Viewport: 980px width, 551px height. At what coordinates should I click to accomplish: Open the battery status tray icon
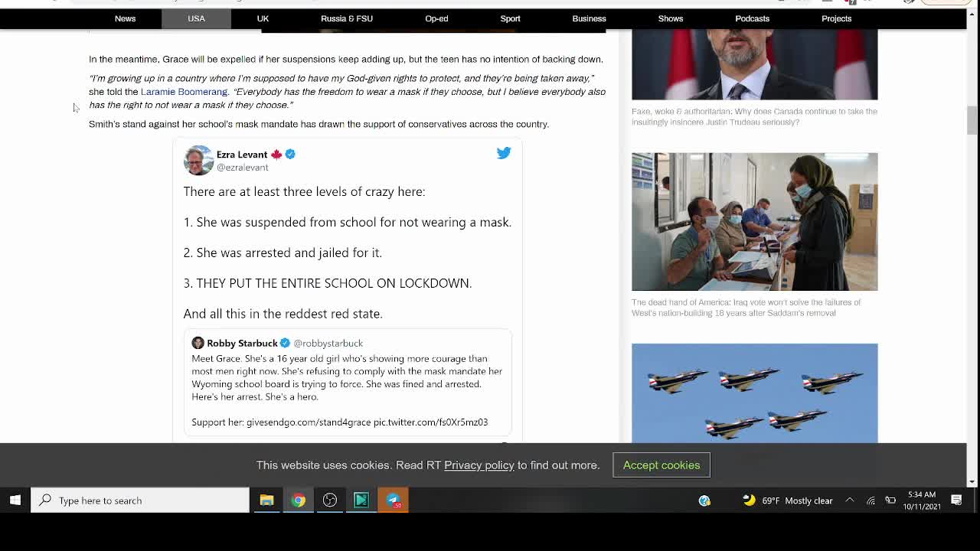[x=890, y=500]
